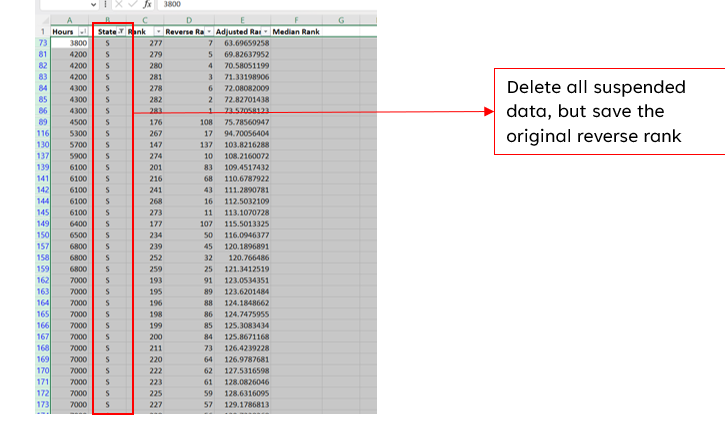Select column F header
The height and width of the screenshot is (430, 725).
click(x=296, y=20)
